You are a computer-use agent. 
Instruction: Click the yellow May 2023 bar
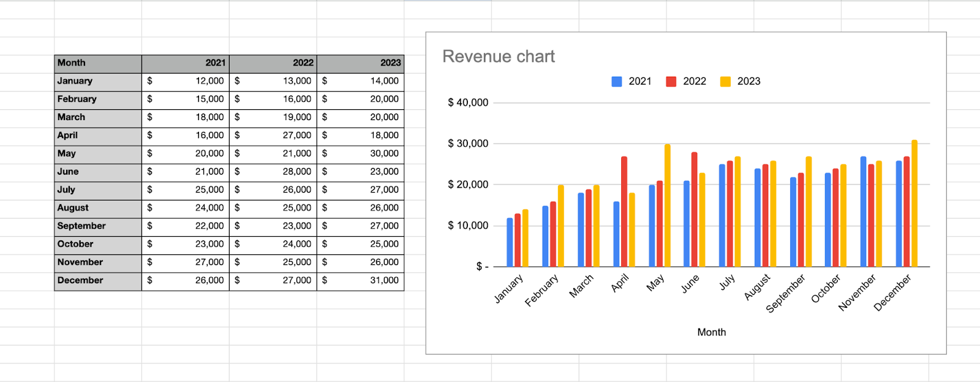click(668, 205)
